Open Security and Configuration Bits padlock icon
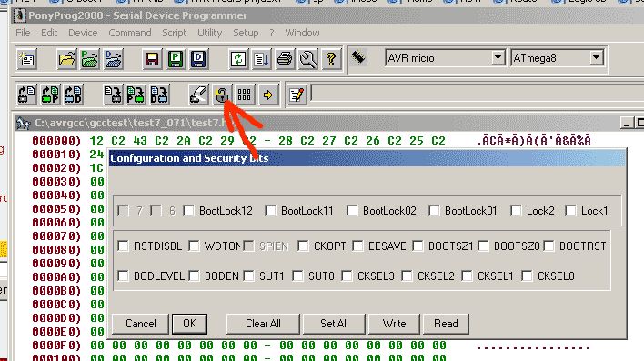 pyautogui.click(x=222, y=95)
